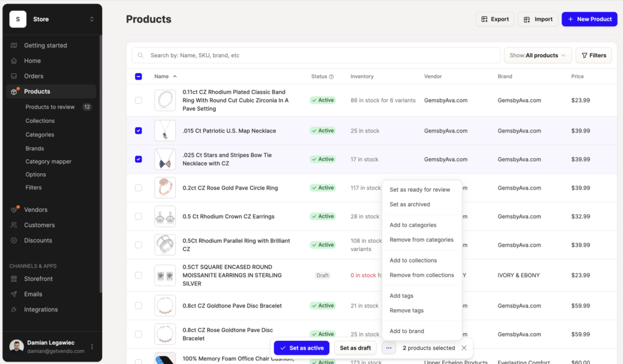
Task: Dismiss the 2 products selected bar
Action: coord(464,348)
